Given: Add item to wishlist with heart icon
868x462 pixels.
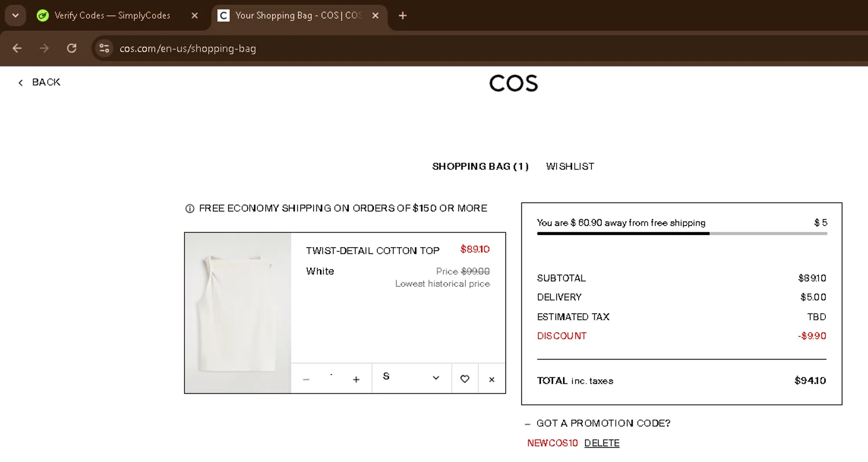Looking at the screenshot, I should (x=465, y=379).
